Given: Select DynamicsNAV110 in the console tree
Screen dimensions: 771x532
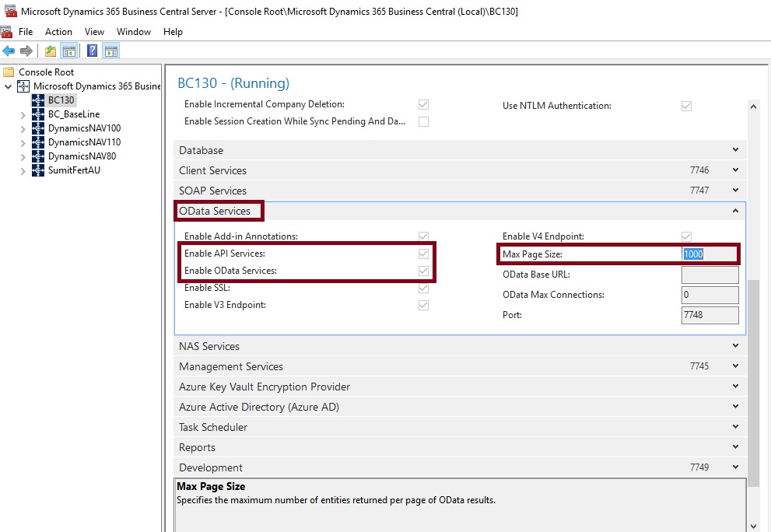Looking at the screenshot, I should coord(84,142).
